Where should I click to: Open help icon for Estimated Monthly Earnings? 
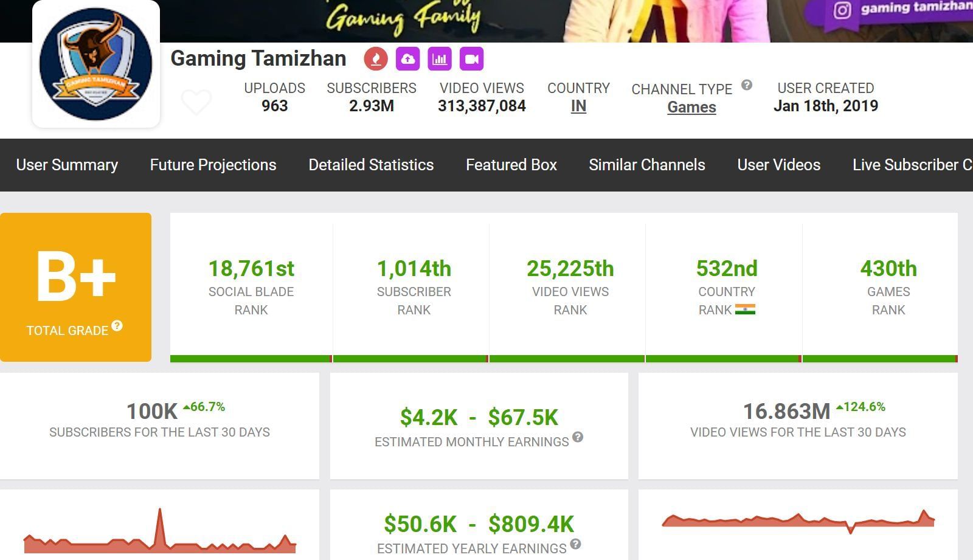pyautogui.click(x=578, y=437)
